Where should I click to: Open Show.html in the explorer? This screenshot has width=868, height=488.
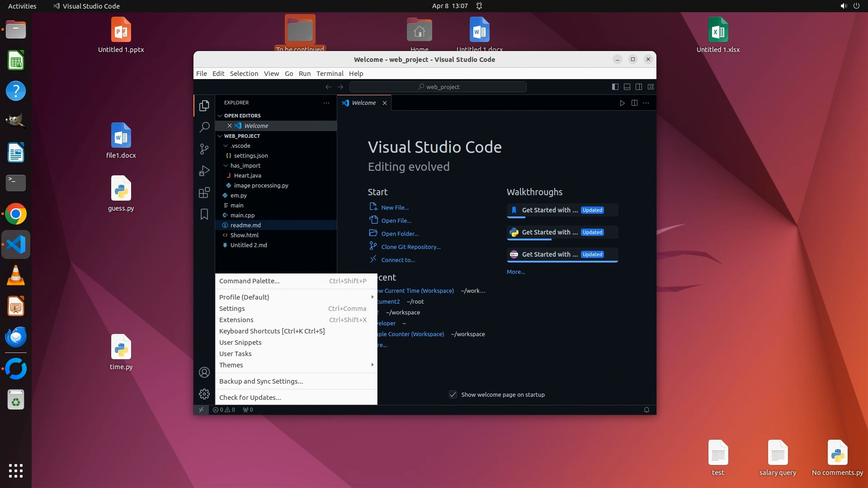pyautogui.click(x=245, y=235)
